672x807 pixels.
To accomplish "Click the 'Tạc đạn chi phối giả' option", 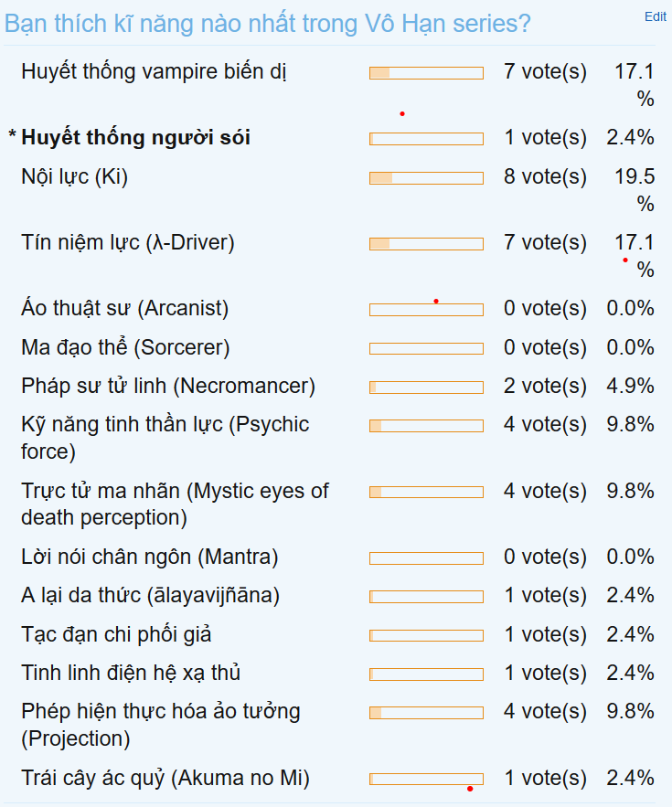I will click(116, 634).
